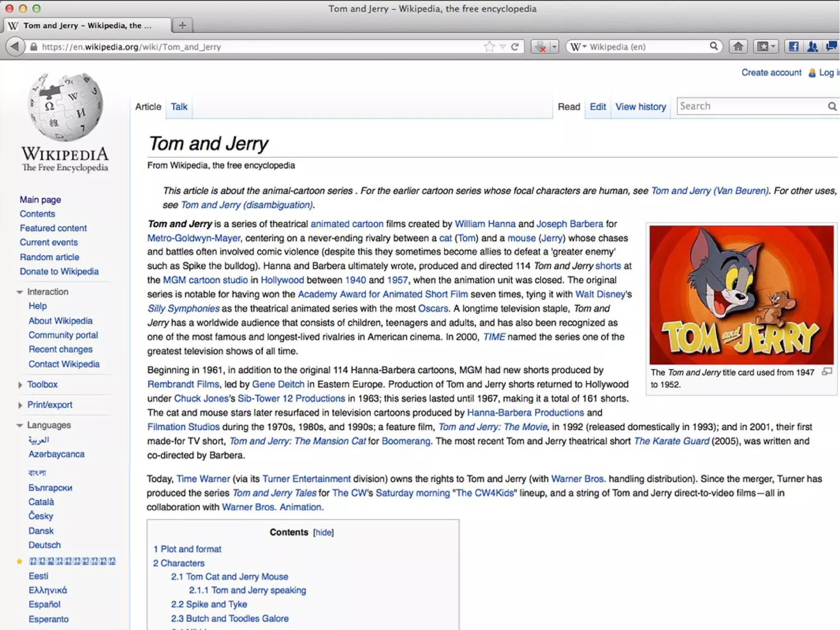This screenshot has height=630, width=840.
Task: Switch to Deutsch language version
Action: [44, 545]
